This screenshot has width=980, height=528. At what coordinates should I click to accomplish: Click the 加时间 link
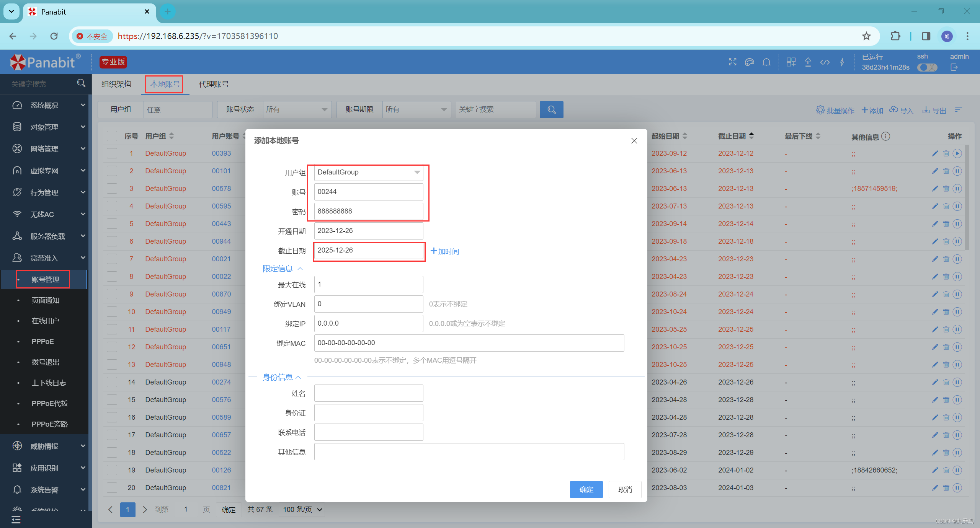coord(444,251)
